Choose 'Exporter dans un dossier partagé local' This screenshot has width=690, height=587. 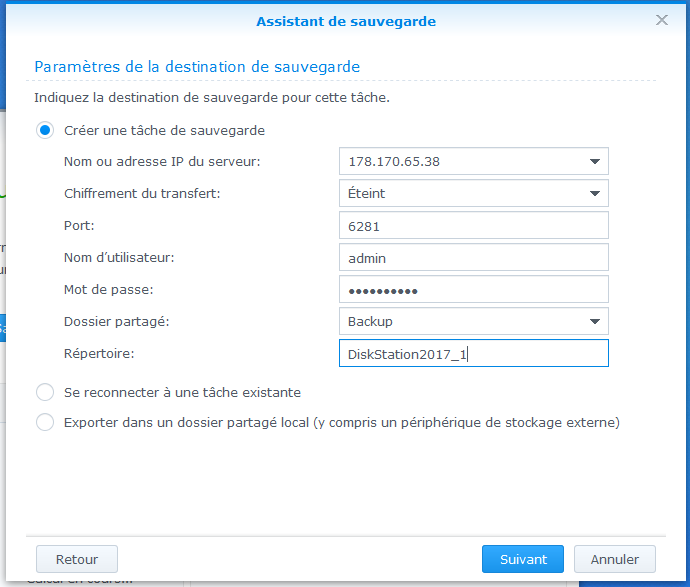tap(45, 422)
